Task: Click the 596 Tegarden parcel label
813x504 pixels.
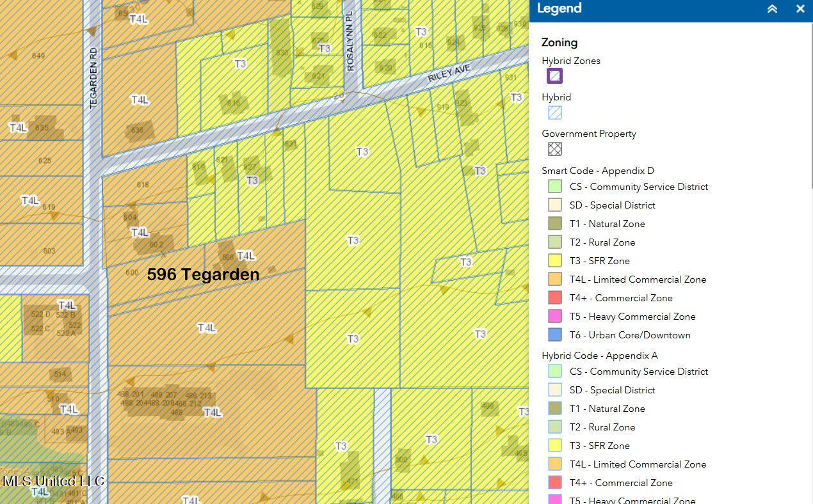Action: (203, 274)
